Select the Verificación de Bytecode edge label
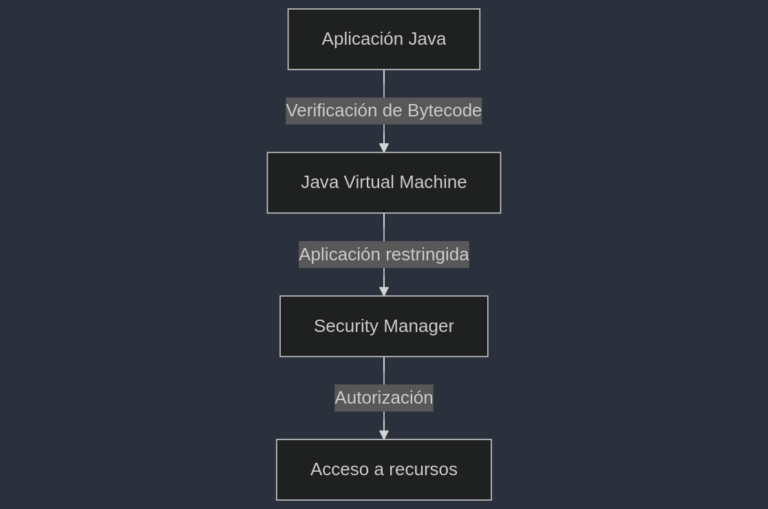 point(384,111)
